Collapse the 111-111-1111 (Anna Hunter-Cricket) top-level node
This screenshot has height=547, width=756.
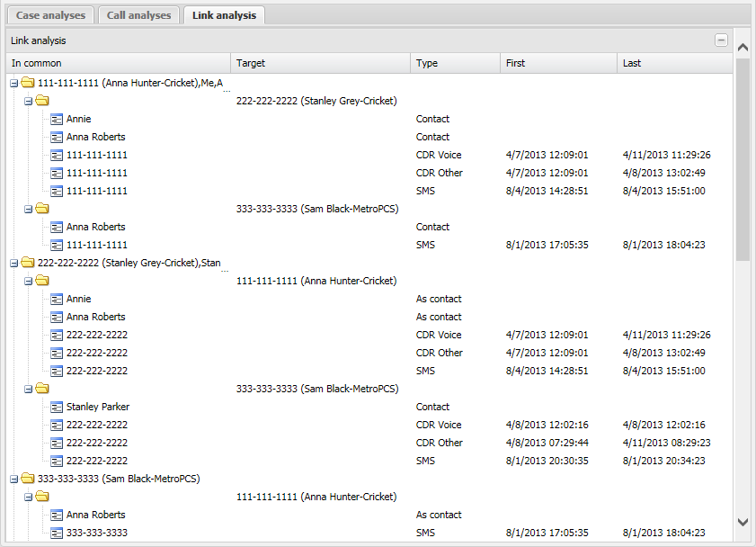tap(14, 83)
